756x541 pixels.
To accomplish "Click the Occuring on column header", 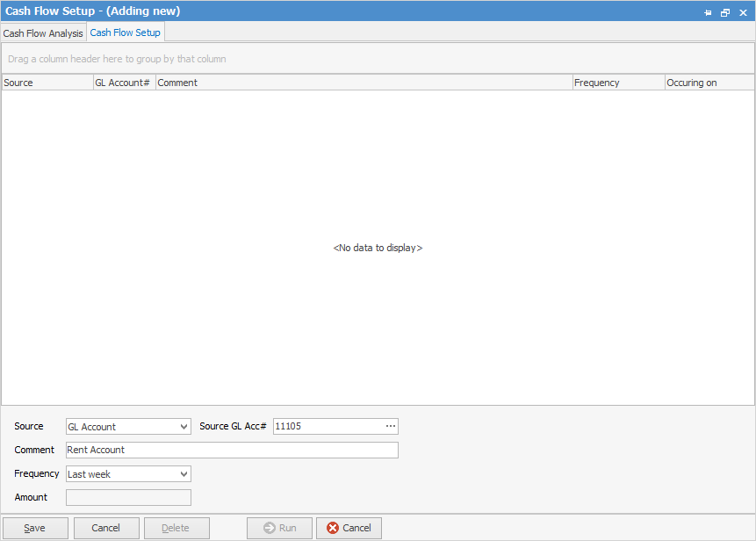I will click(x=709, y=82).
